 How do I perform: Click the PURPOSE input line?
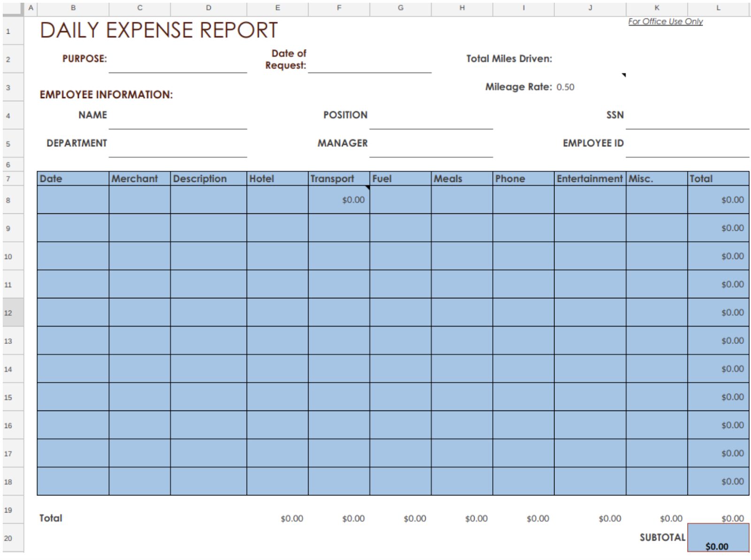(x=178, y=60)
